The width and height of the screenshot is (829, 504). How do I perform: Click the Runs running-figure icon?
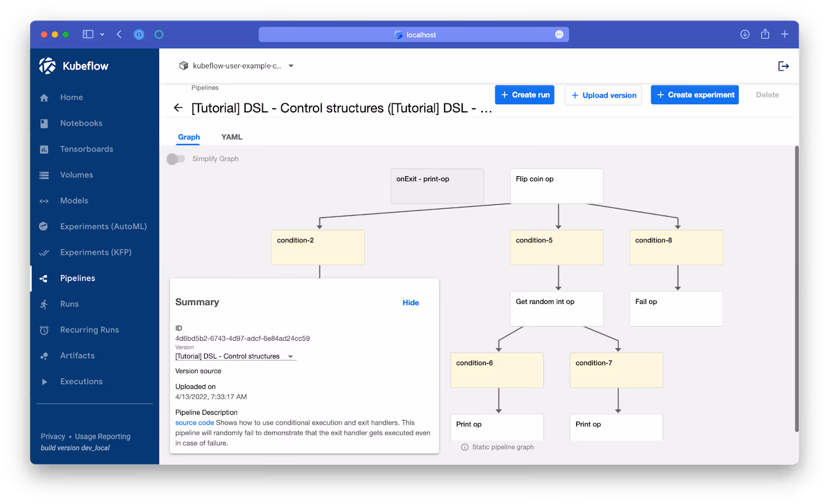tap(44, 304)
